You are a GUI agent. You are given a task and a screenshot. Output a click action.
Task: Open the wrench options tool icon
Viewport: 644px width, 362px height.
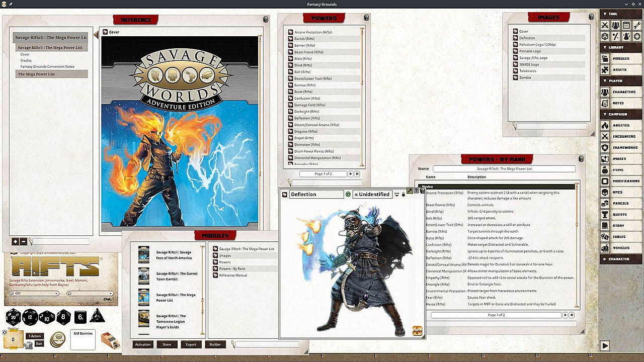[x=637, y=25]
